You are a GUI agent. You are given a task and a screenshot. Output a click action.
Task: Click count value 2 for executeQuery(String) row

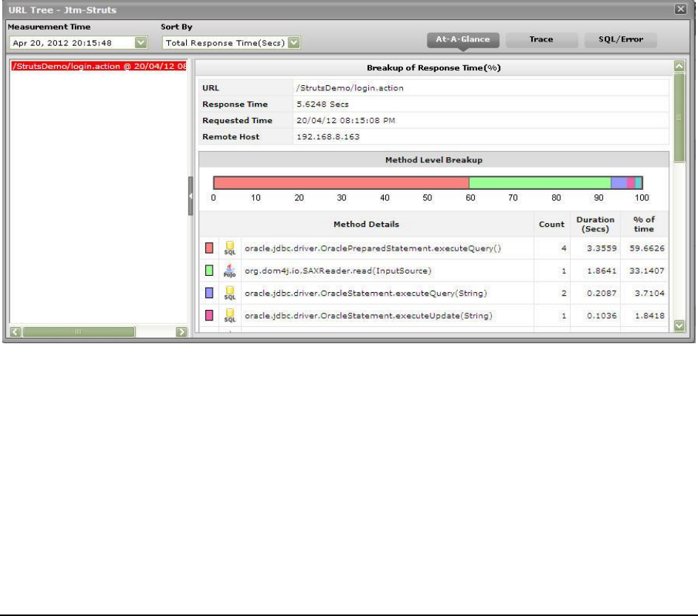point(564,293)
